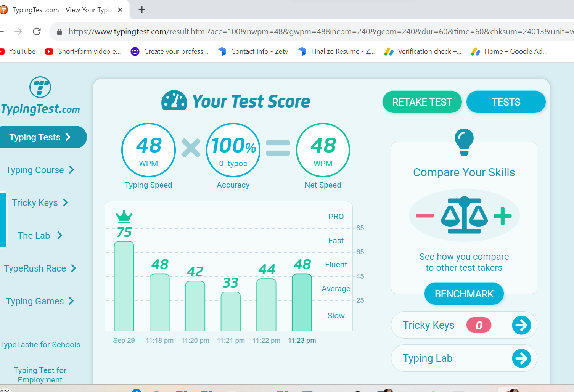The width and height of the screenshot is (574, 392).
Task: Click the 48 WPM Typing Speed circle
Action: [148, 150]
